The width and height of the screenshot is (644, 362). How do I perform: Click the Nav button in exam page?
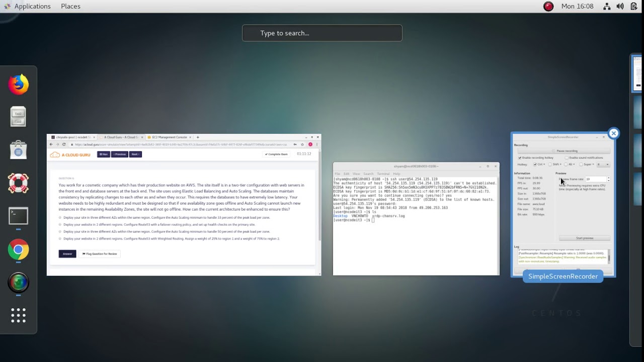[103, 154]
